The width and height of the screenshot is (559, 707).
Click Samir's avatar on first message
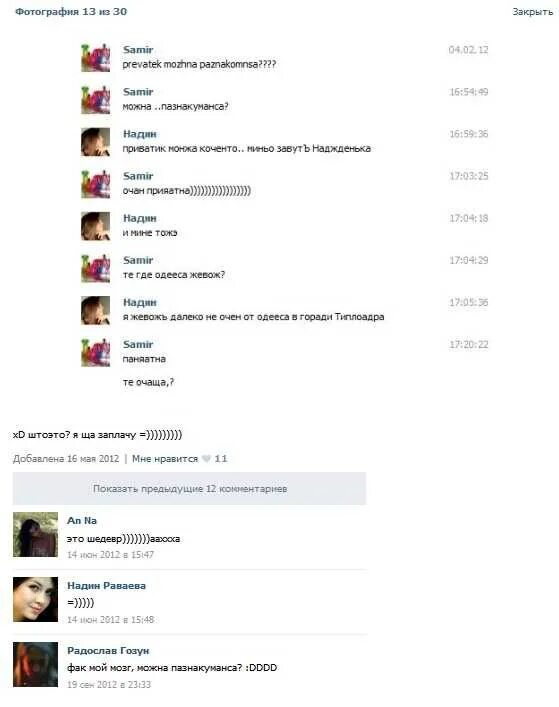point(96,57)
